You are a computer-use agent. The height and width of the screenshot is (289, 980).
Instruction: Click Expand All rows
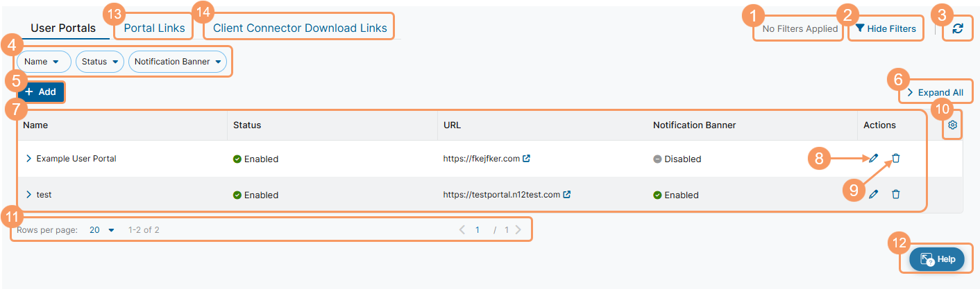tap(934, 92)
